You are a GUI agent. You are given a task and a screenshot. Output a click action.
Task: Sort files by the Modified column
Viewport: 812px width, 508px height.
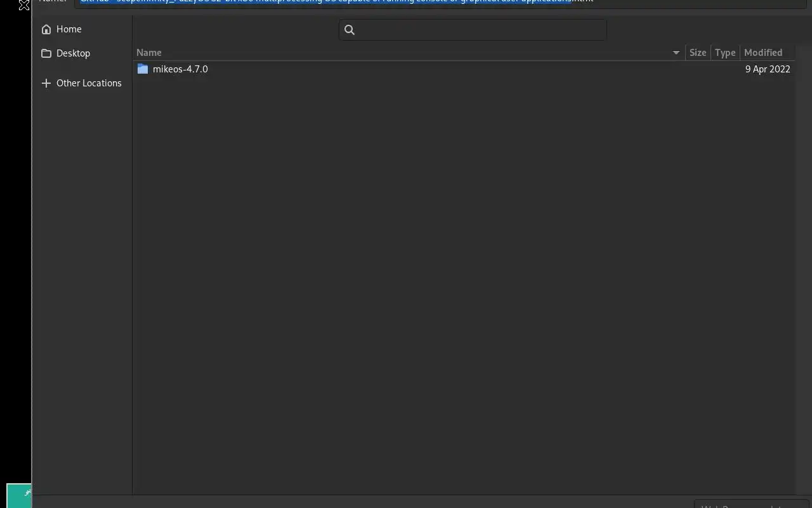pyautogui.click(x=766, y=53)
